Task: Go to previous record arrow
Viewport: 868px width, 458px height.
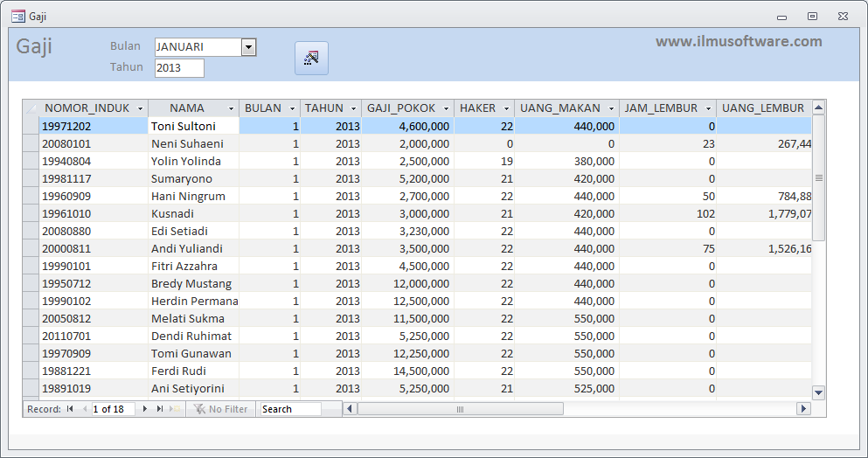Action: 85,409
